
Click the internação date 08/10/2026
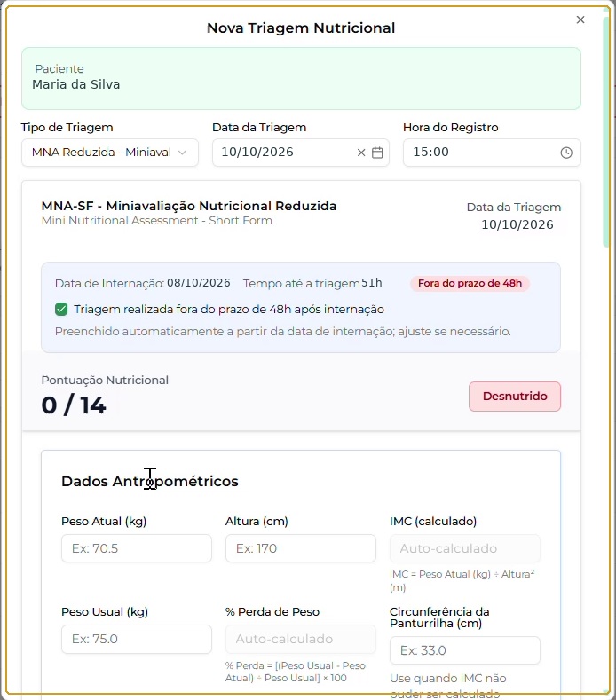tap(199, 283)
